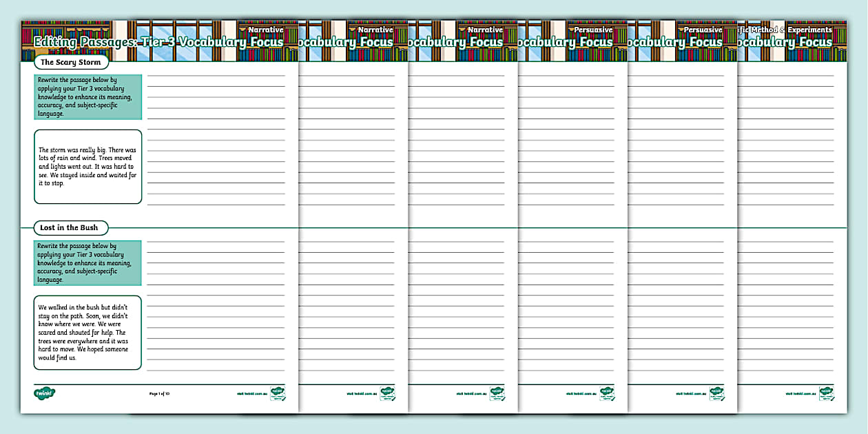The width and height of the screenshot is (868, 434).
Task: Select 'The Scary Storm' heading label
Action: coord(70,63)
